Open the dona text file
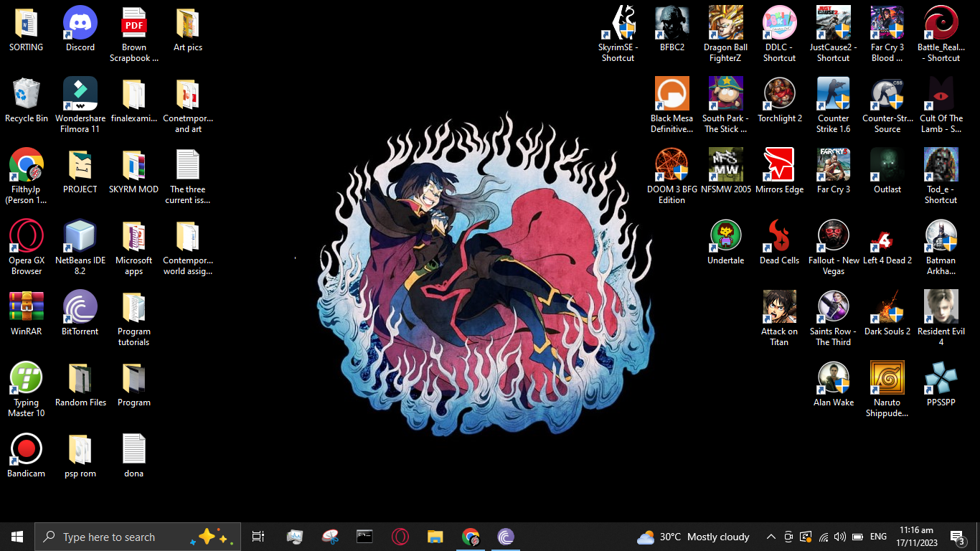 [x=134, y=455]
